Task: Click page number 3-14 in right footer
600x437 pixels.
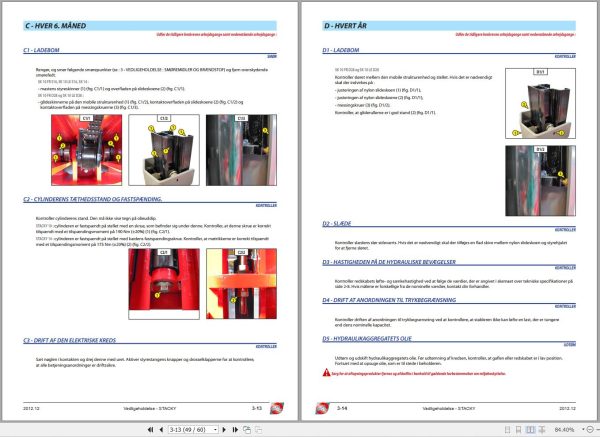Action: 342,408
